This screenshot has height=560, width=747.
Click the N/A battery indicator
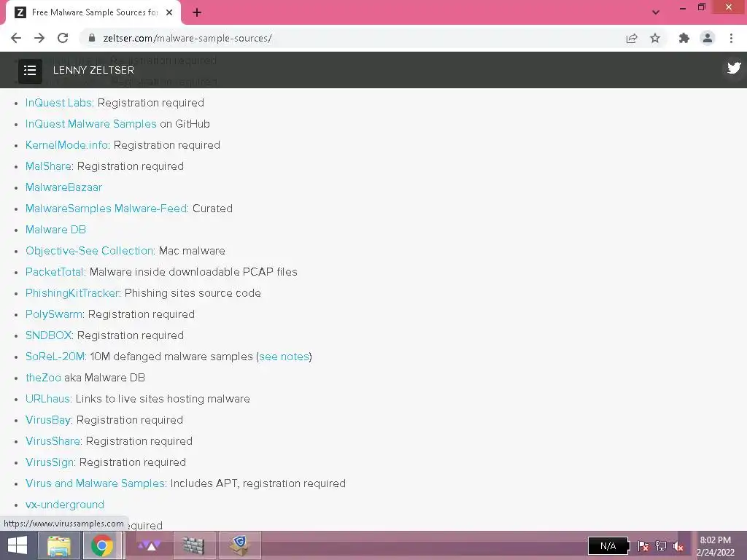pyautogui.click(x=608, y=545)
